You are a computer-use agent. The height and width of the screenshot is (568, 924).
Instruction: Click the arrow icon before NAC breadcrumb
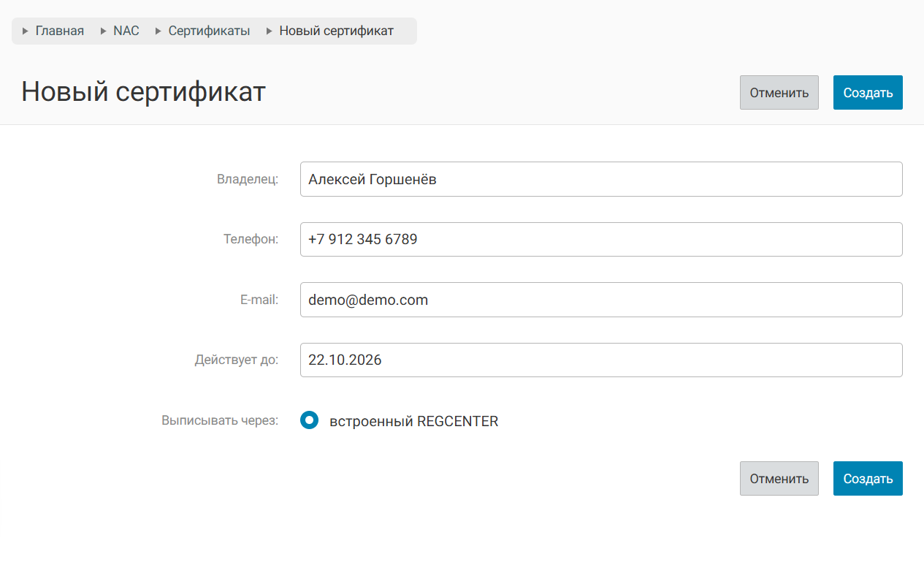click(x=103, y=31)
